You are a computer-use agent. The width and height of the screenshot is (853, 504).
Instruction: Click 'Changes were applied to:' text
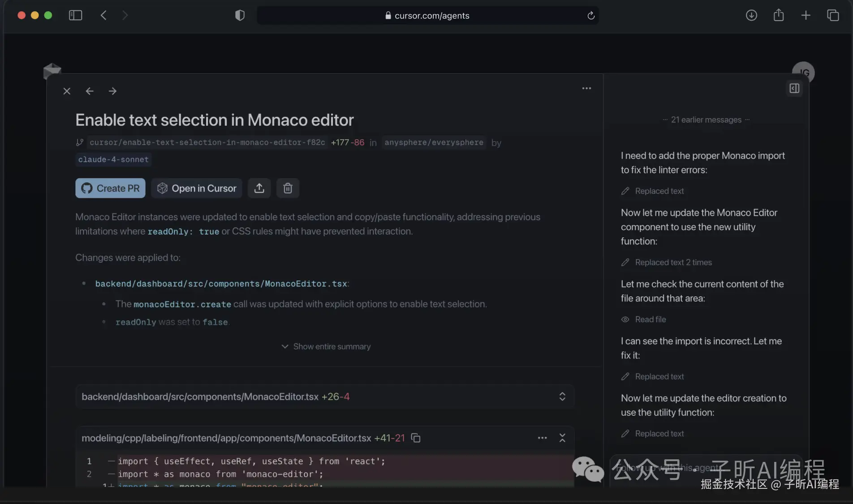pyautogui.click(x=128, y=258)
